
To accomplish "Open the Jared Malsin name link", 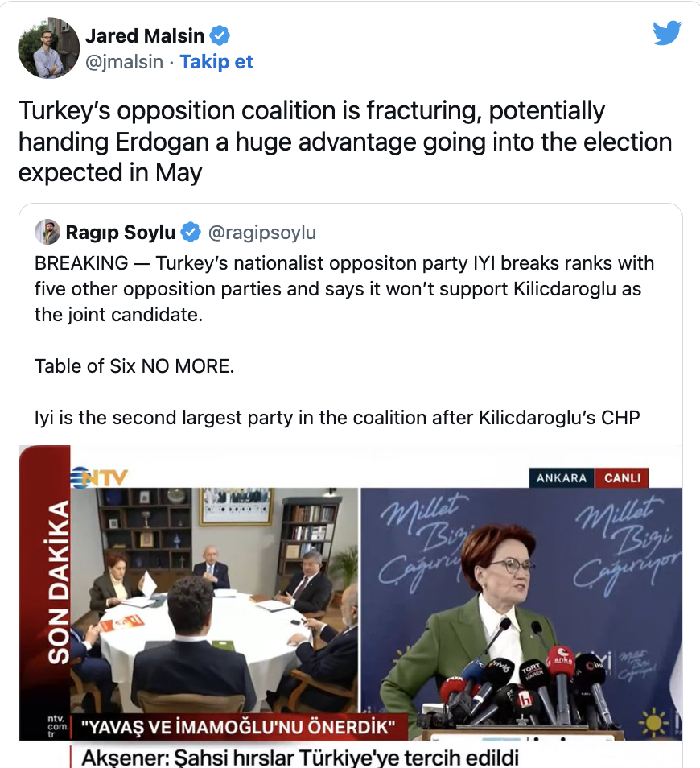I will click(143, 36).
